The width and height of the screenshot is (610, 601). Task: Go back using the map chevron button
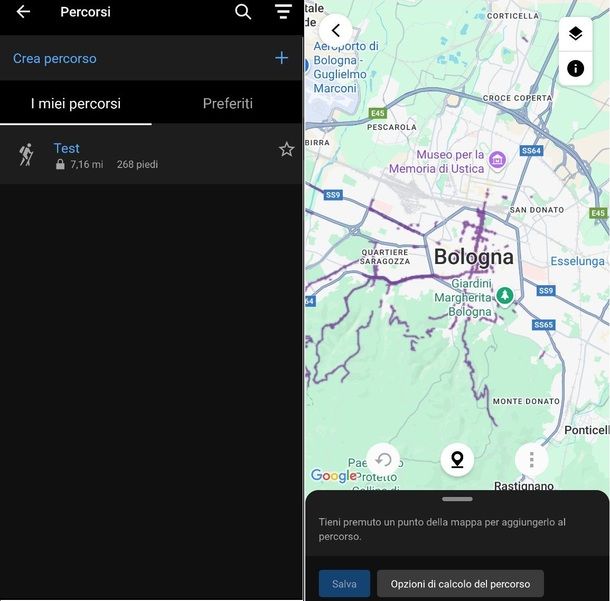coord(336,30)
